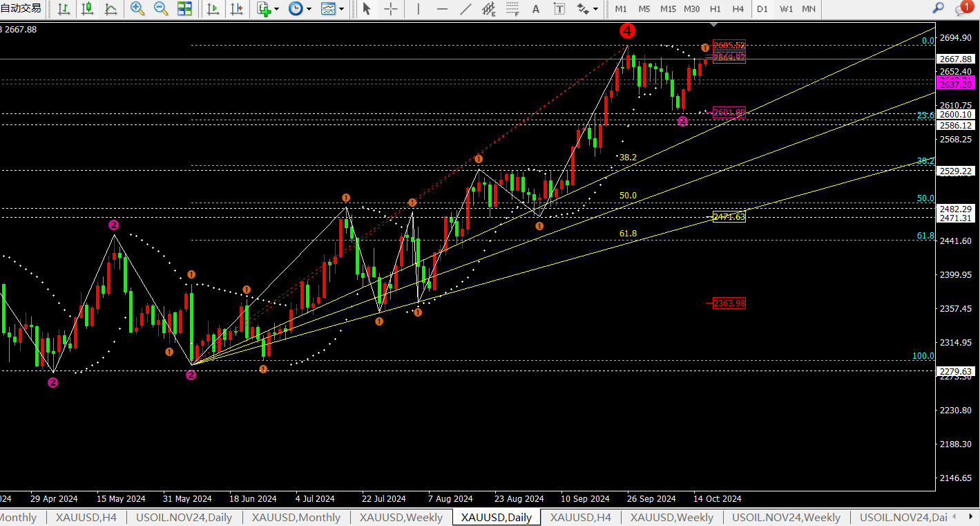980x526 pixels.
Task: Open XAUUSD,Weekly tab beside USOIL.NOV24,Weekly tab
Action: tap(671, 517)
